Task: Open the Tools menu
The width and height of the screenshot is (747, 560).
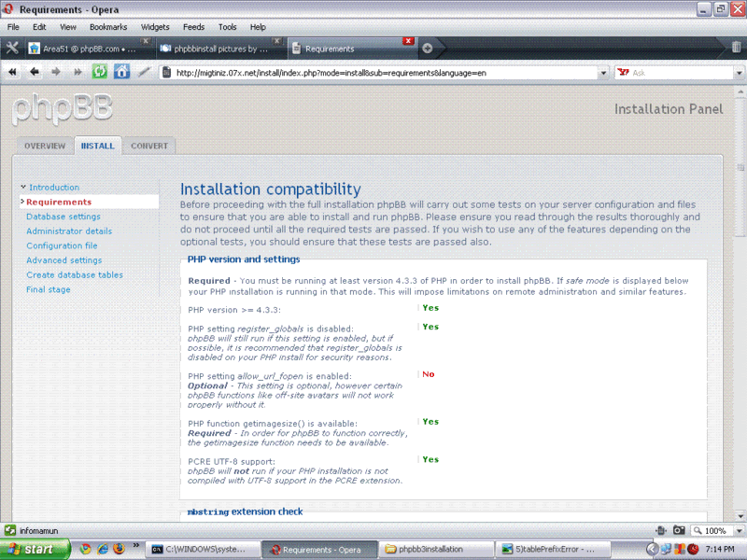Action: [227, 27]
